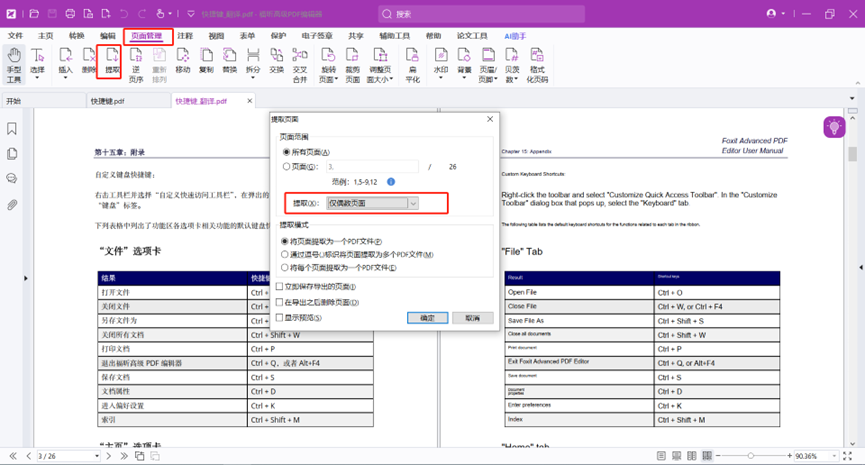Switch to the 注释 comment ribbon tab
Screen dimensions: 865x465
click(x=185, y=36)
